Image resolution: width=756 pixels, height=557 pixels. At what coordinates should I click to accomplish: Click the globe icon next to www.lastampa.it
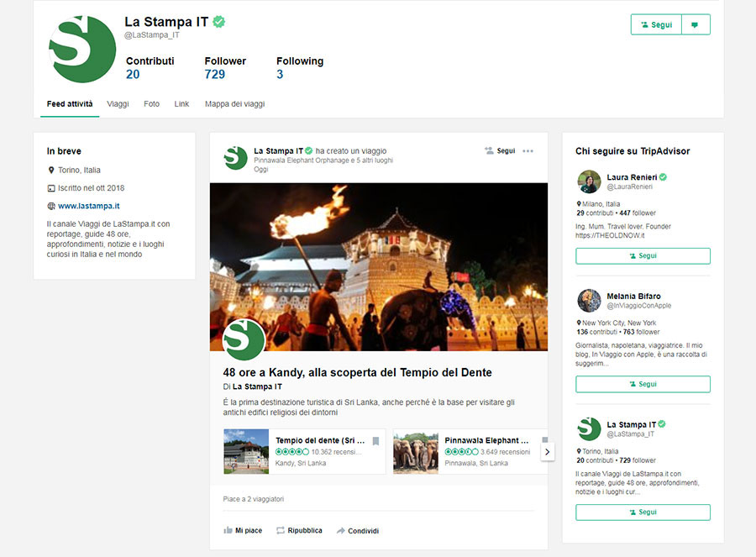[51, 206]
